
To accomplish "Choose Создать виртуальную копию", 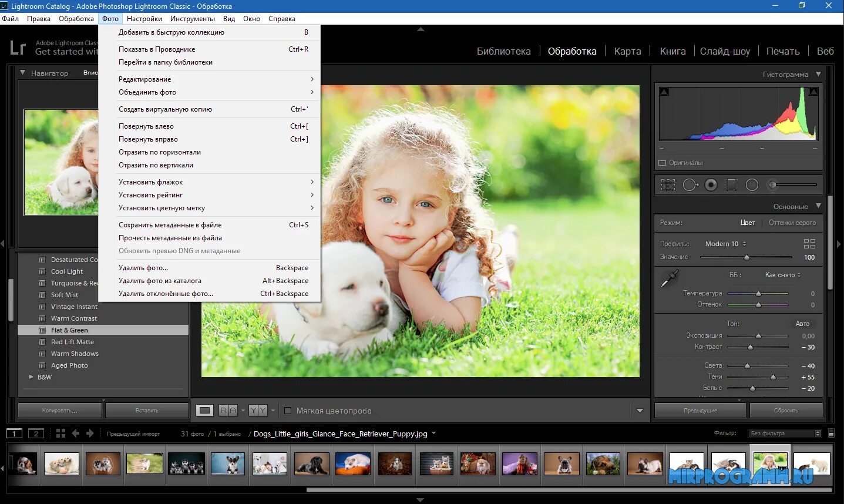I will [x=210, y=109].
